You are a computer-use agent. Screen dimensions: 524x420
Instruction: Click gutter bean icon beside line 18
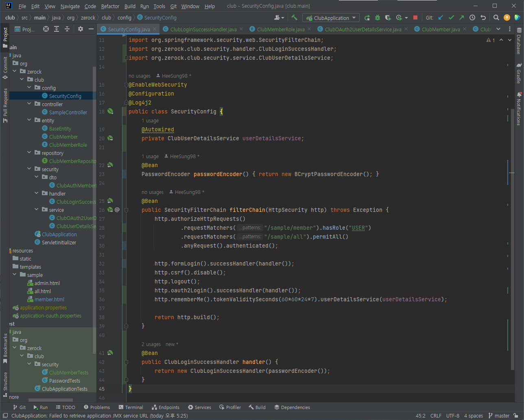click(x=110, y=111)
